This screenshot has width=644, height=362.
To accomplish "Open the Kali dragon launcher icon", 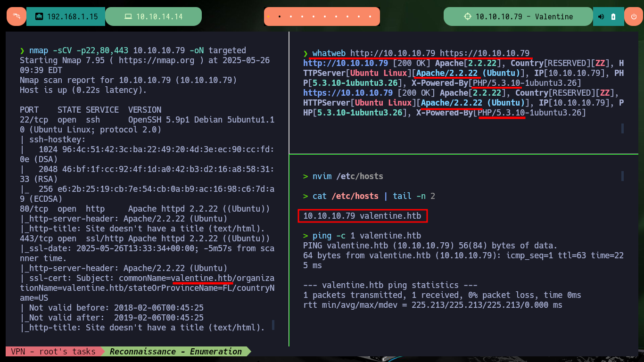I will [x=17, y=16].
